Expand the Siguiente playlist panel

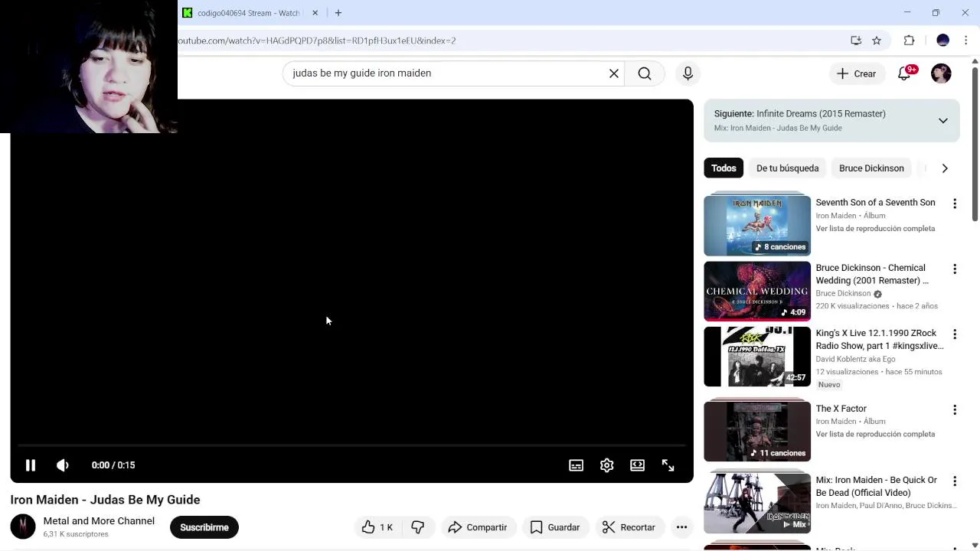(x=943, y=121)
